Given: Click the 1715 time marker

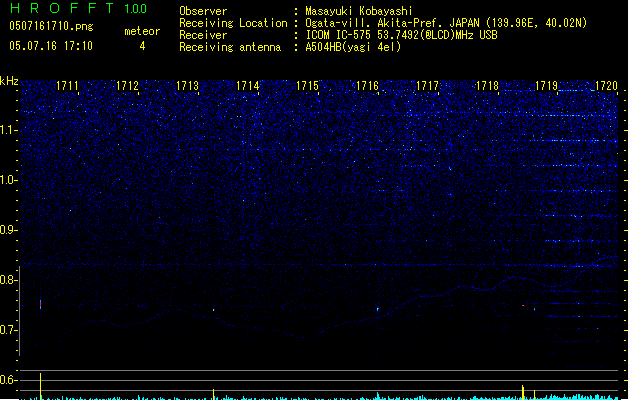Looking at the screenshot, I should point(307,86).
